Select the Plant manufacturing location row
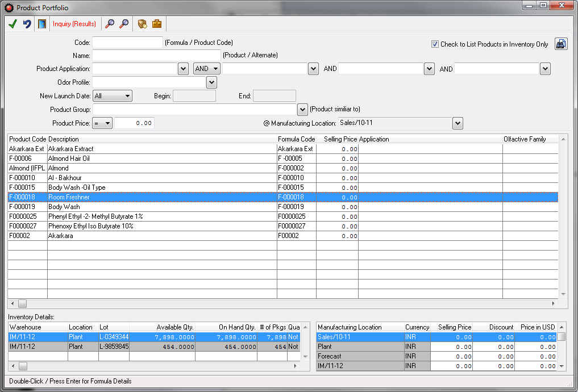This screenshot has height=392, width=578. pyautogui.click(x=352, y=347)
